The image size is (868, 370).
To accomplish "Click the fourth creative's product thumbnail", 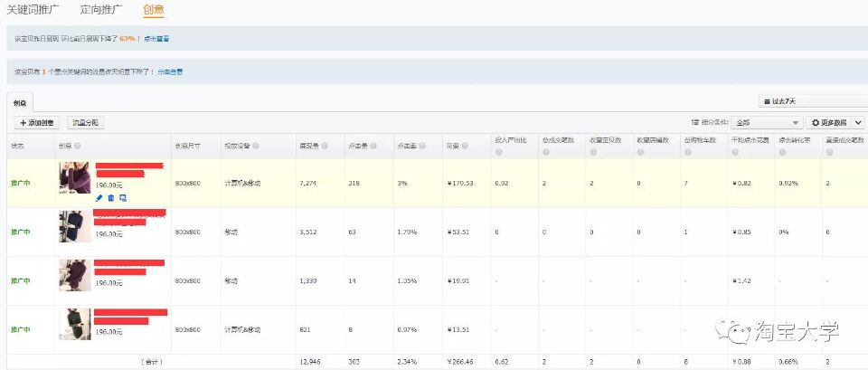I will 75,324.
